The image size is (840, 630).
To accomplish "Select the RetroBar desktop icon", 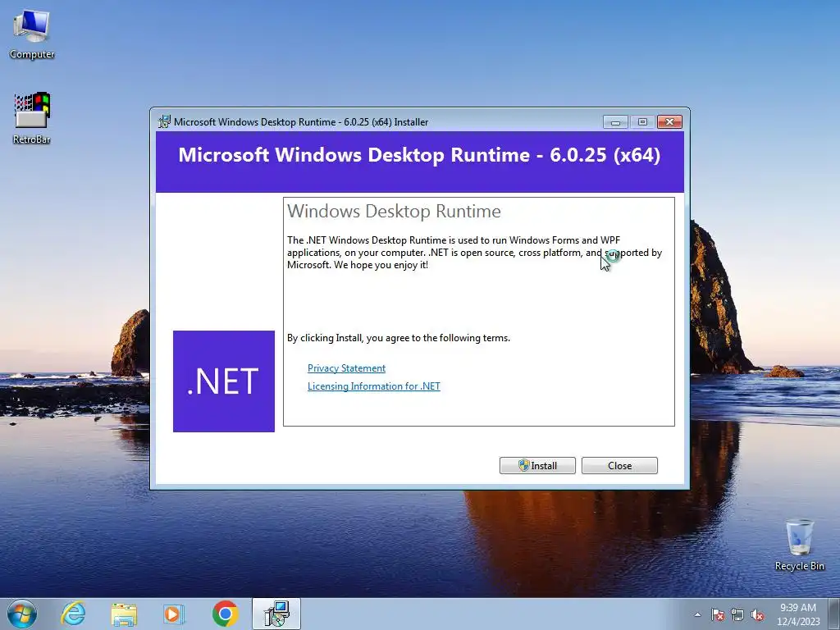I will pyautogui.click(x=32, y=118).
